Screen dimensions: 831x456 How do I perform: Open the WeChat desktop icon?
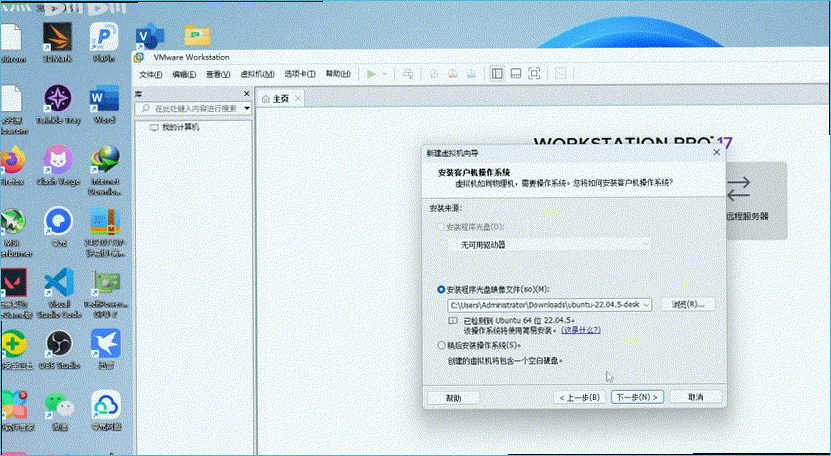point(59,411)
